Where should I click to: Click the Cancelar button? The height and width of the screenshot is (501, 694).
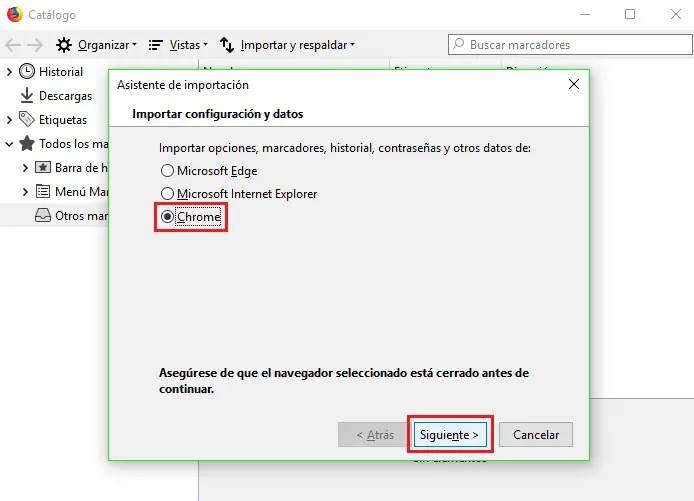click(536, 435)
